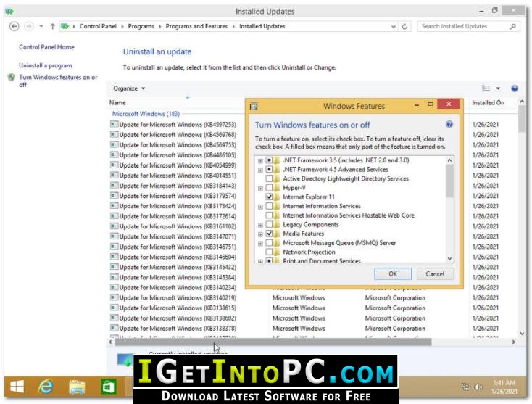532x404 pixels.
Task: Click the change view icon
Action: tap(486, 88)
